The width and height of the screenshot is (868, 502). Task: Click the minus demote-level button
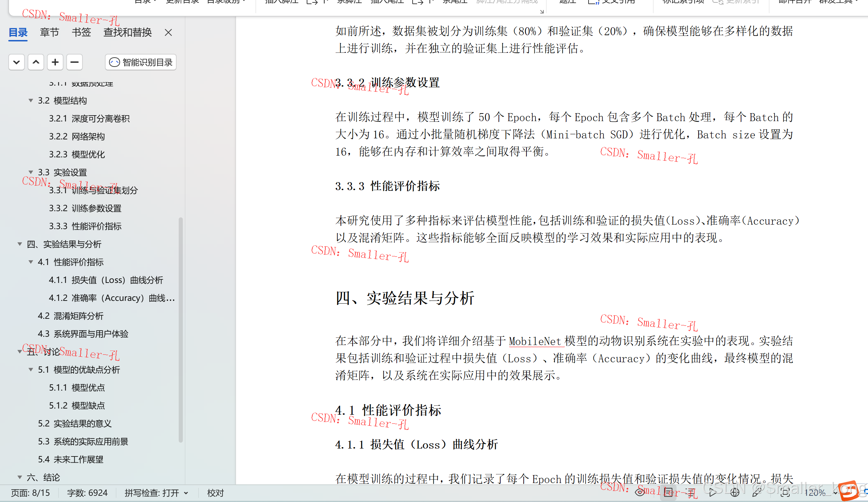[x=74, y=62]
